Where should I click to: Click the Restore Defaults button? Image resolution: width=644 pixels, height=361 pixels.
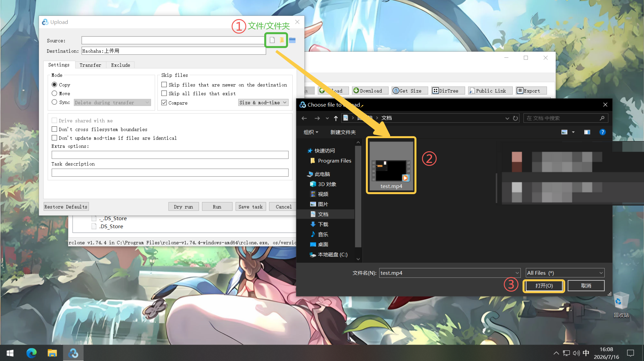coord(66,207)
